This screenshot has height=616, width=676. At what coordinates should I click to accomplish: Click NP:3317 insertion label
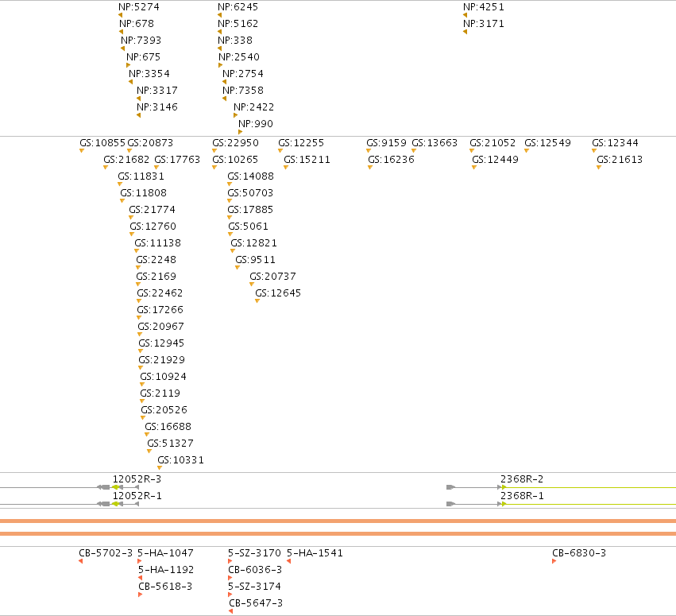tap(157, 91)
